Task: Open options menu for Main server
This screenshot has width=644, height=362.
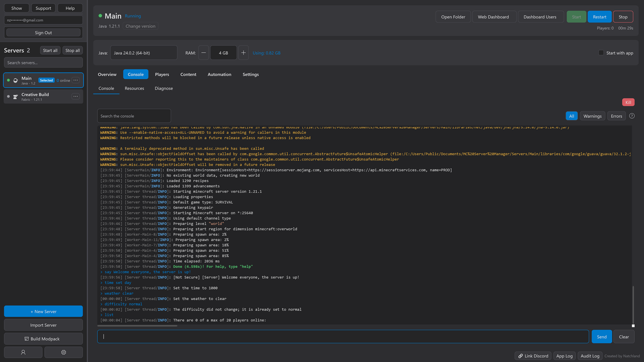Action: click(76, 80)
